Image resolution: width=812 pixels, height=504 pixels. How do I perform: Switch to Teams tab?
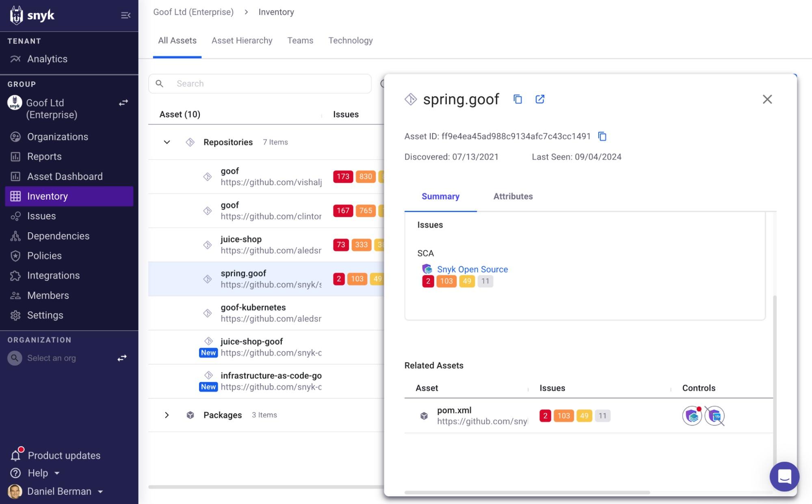(300, 41)
